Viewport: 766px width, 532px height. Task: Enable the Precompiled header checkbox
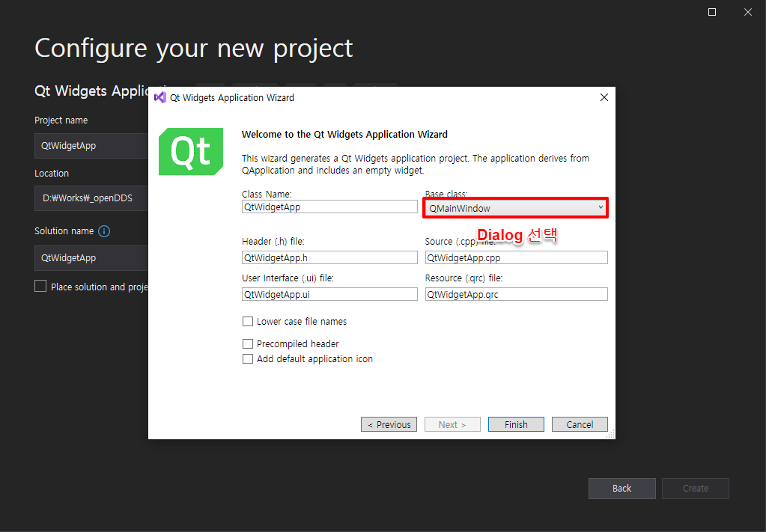[x=248, y=343]
